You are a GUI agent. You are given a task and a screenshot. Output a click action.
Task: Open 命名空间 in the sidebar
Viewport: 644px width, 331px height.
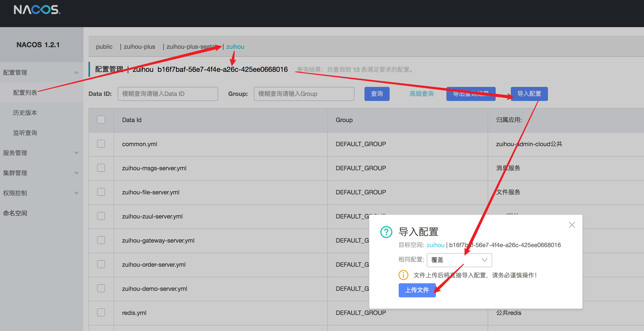(15, 213)
